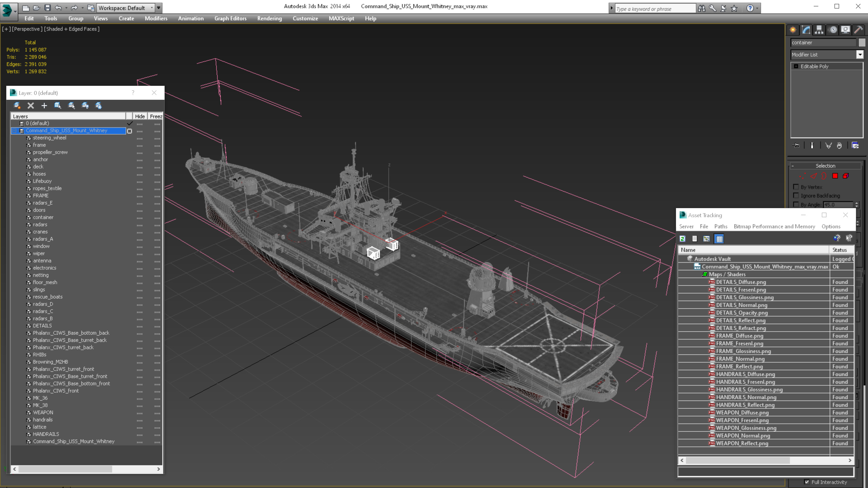Open the Hierarchy command panel tab
This screenshot has width=868, height=488.
[x=819, y=30]
